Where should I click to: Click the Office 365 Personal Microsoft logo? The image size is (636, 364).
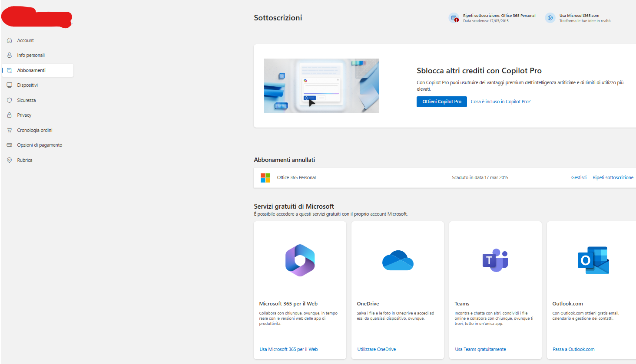[265, 177]
